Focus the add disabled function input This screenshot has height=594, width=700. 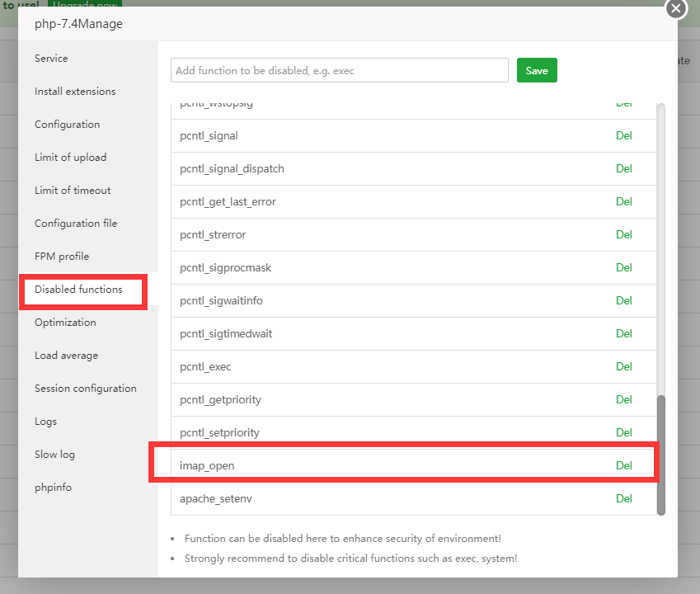pyautogui.click(x=340, y=71)
